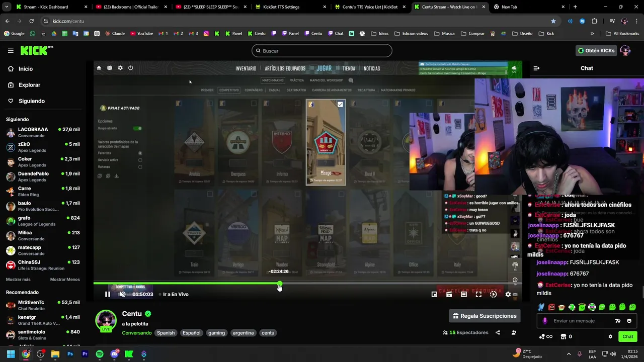Open the channel points infinity icon

pos(545,336)
